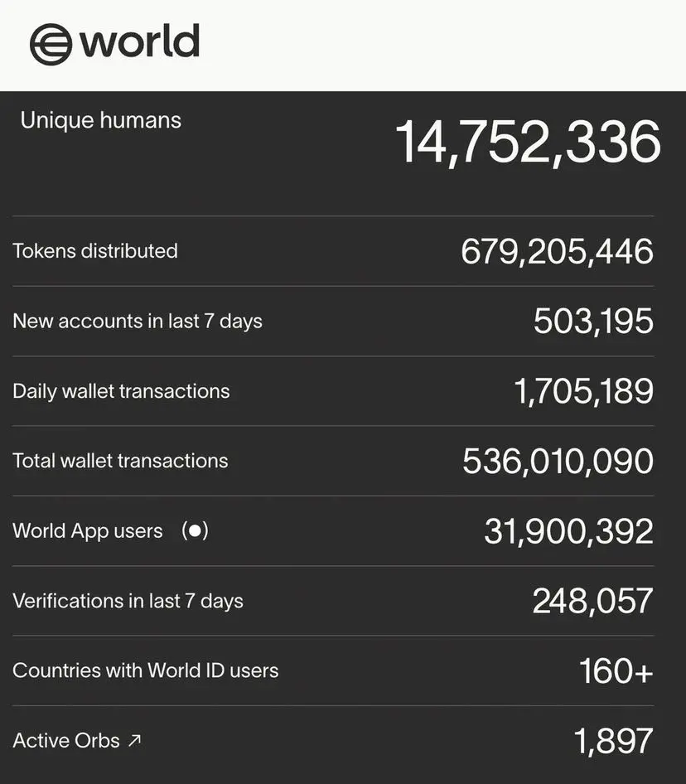Image resolution: width=686 pixels, height=784 pixels.
Task: Click the 1,897 active orbs value
Action: [x=613, y=741]
